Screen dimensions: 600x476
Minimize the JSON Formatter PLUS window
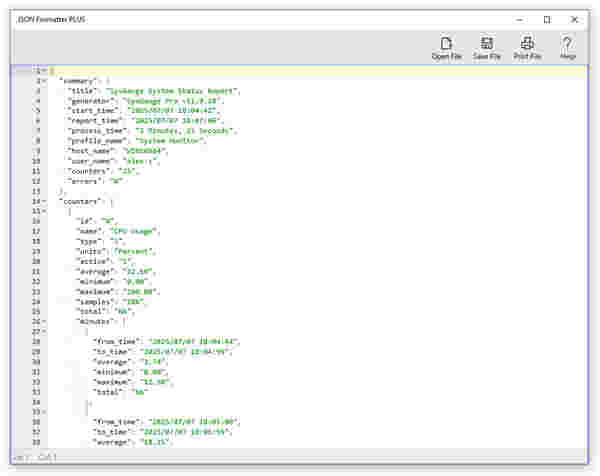pos(520,19)
